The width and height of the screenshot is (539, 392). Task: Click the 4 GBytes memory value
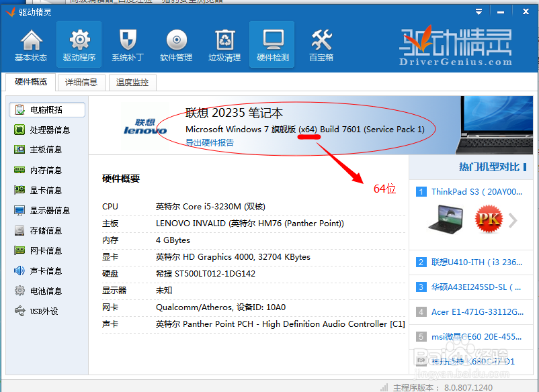[x=173, y=240]
